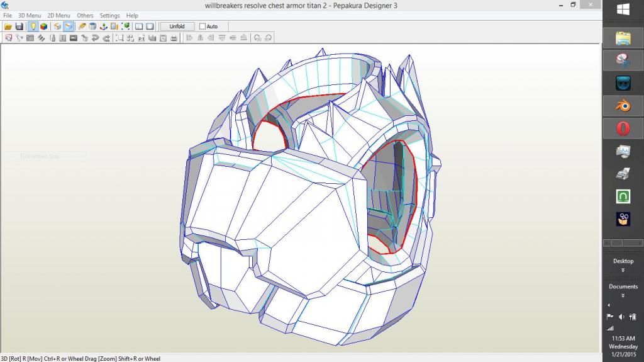The height and width of the screenshot is (362, 644).
Task: Click the align center horizontally icon
Action: [200, 38]
